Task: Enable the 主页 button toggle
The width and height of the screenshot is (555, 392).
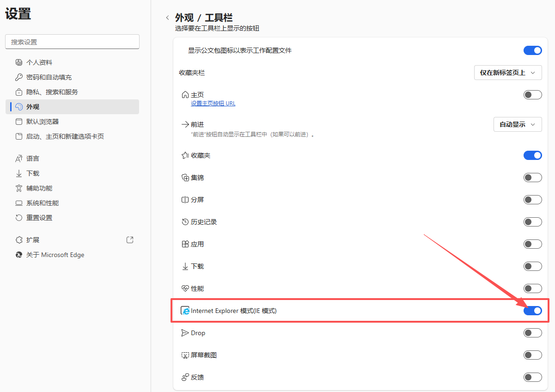Action: pyautogui.click(x=532, y=95)
